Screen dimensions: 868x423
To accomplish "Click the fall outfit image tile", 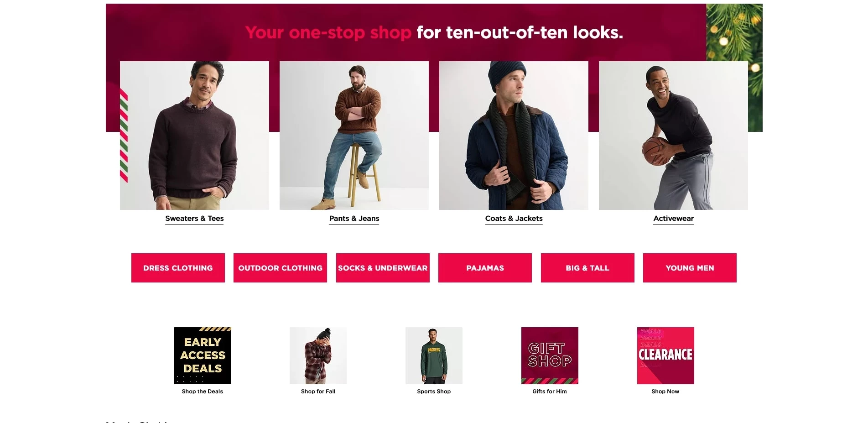I will (318, 355).
